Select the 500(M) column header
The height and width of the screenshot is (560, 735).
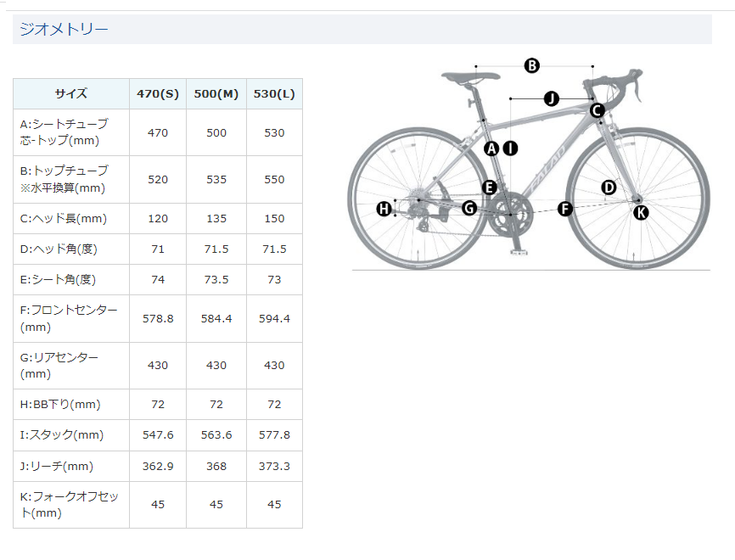(x=216, y=93)
